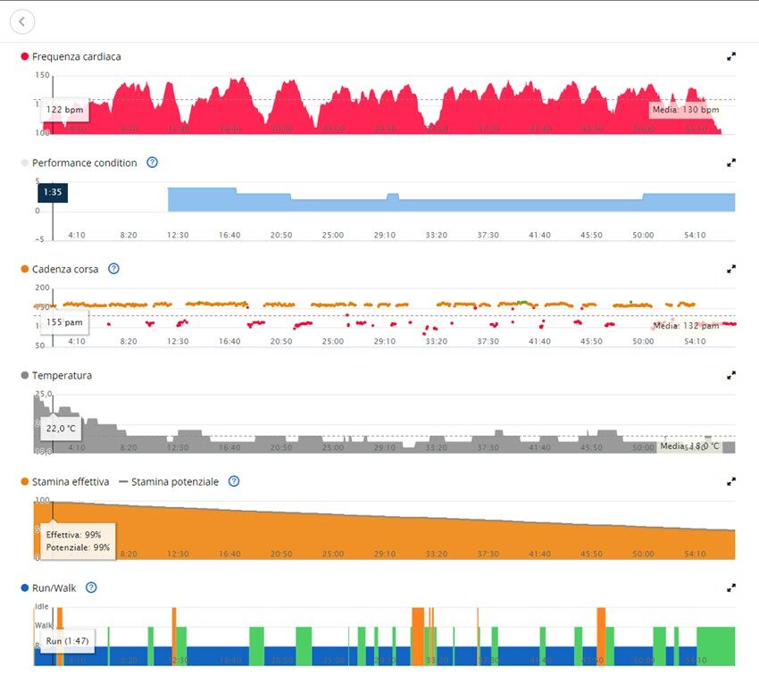Maximize the Performance condition chart

[x=731, y=162]
